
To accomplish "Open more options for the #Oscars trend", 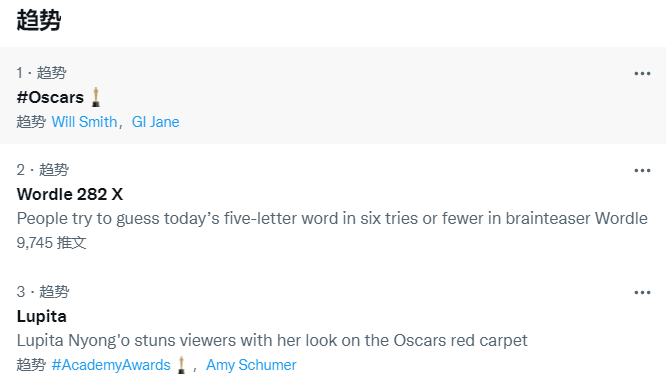I will point(642,73).
